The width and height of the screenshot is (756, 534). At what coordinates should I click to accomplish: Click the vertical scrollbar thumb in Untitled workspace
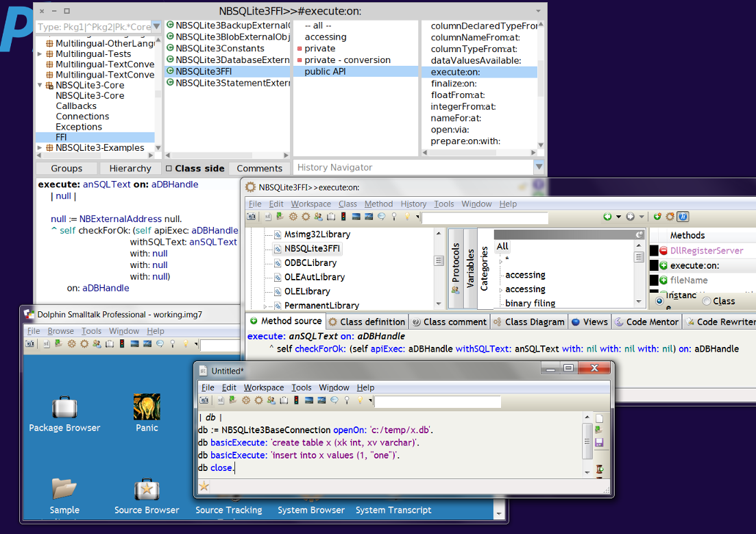click(587, 441)
